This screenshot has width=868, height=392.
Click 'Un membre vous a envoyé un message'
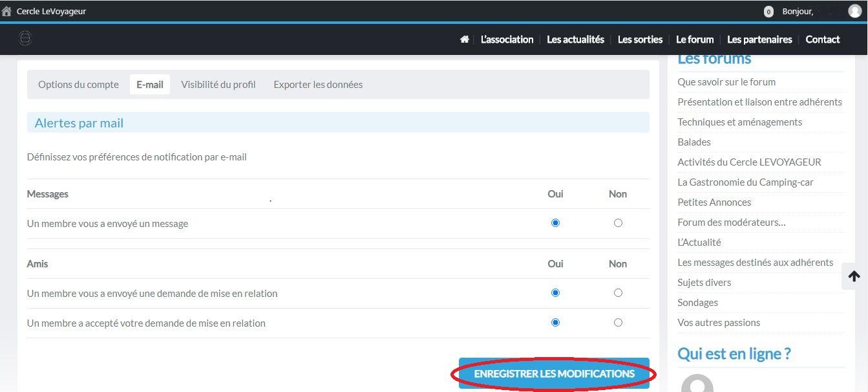(107, 224)
